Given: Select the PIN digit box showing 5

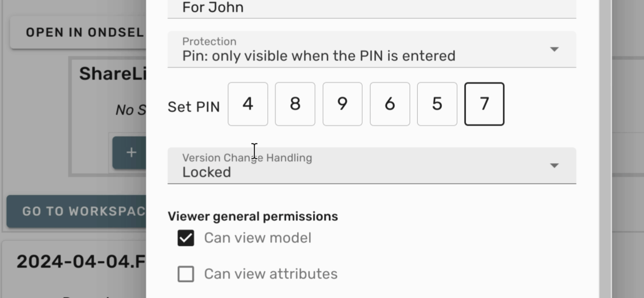Looking at the screenshot, I should (x=437, y=104).
